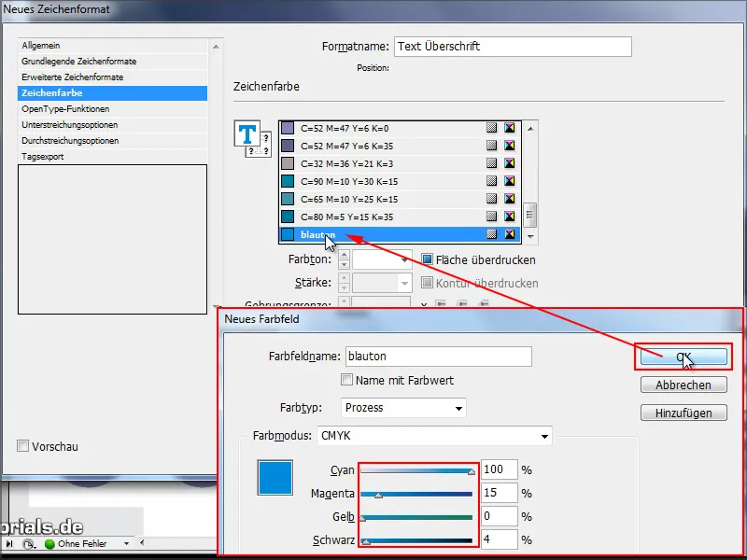Open the Allgemein category

coord(112,46)
